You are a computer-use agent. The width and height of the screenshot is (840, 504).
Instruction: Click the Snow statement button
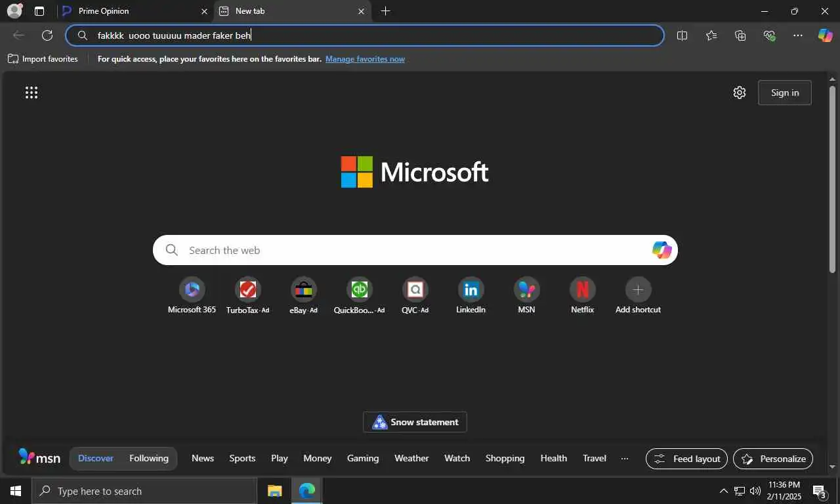[x=415, y=422]
